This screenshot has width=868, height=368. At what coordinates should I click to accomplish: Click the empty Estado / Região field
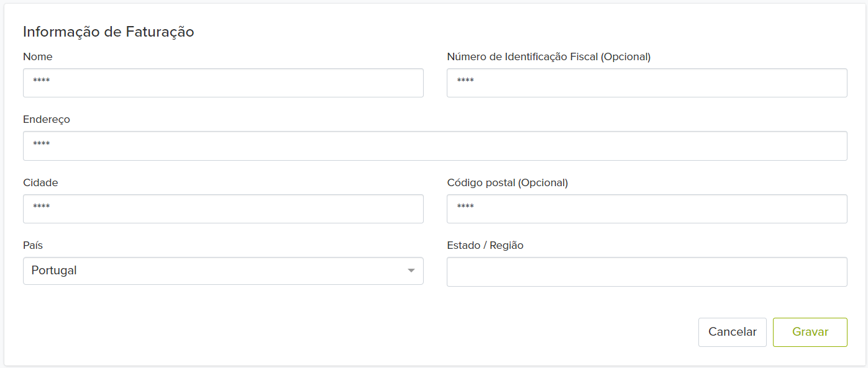647,272
